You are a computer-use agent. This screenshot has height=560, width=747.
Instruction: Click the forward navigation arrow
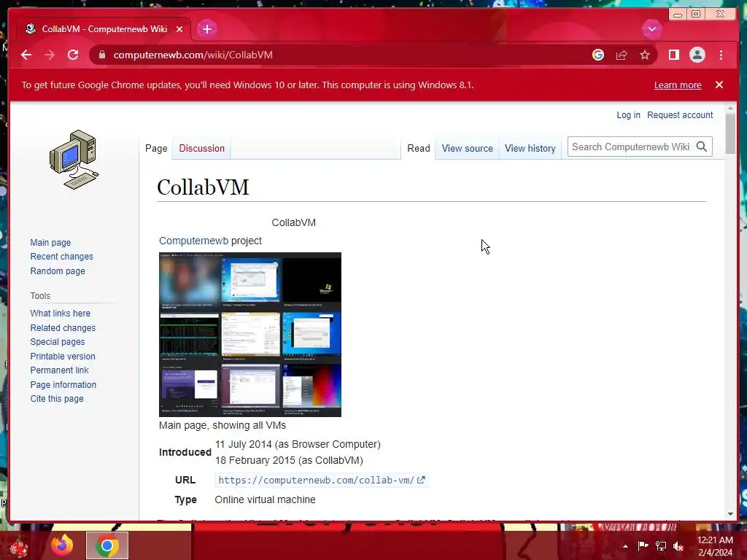(x=50, y=55)
